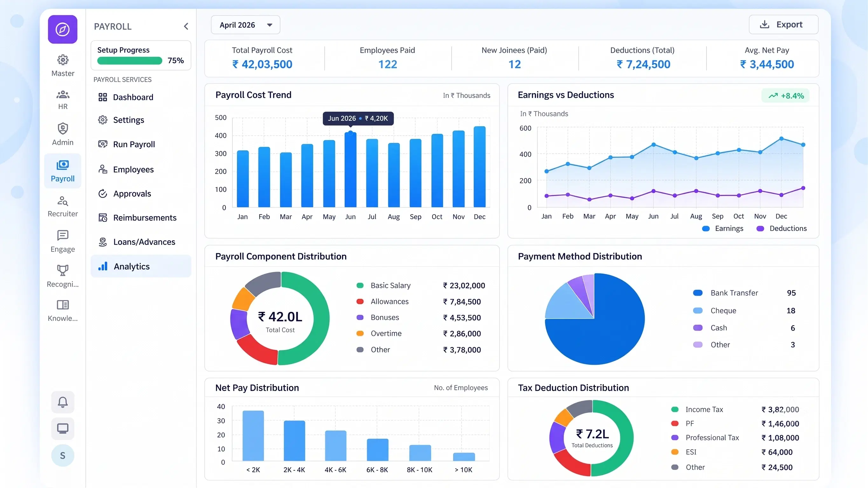Collapse the Payroll side panel chevron

(x=186, y=26)
